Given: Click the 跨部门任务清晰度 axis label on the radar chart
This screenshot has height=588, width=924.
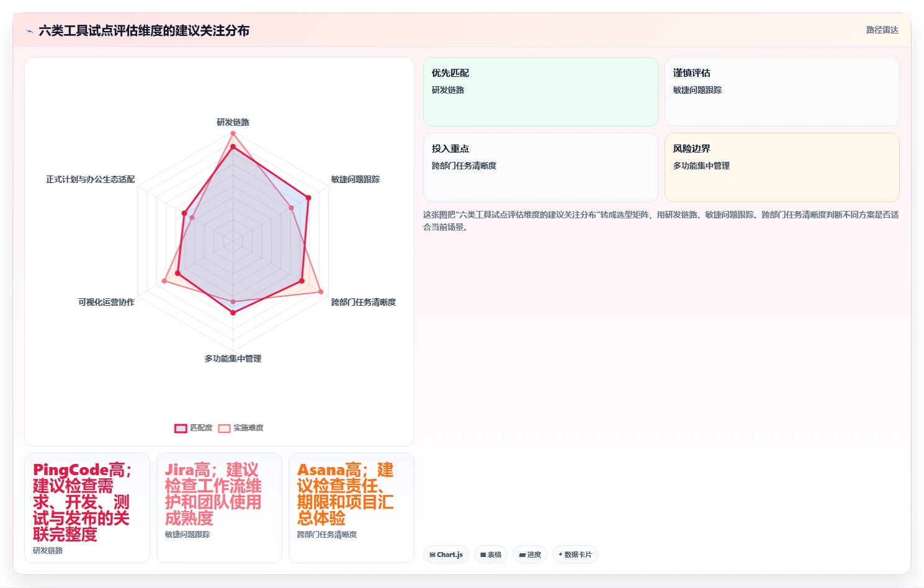Looking at the screenshot, I should (363, 302).
